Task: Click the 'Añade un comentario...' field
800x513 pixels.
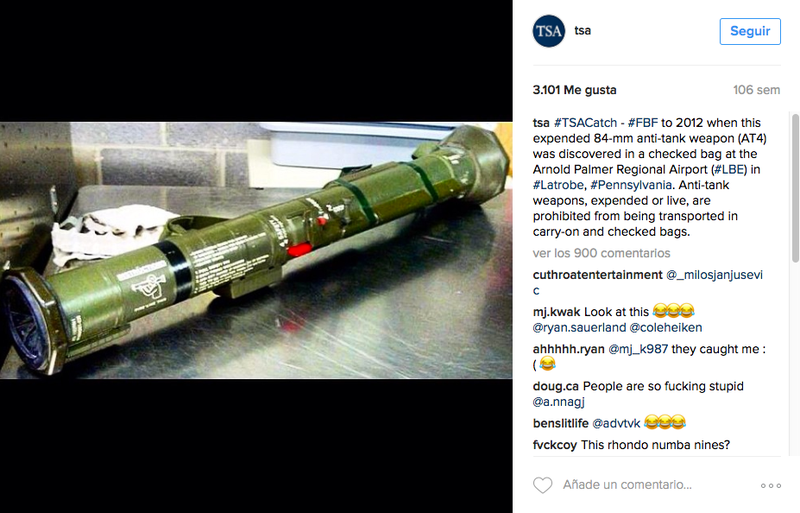Action: [627, 485]
